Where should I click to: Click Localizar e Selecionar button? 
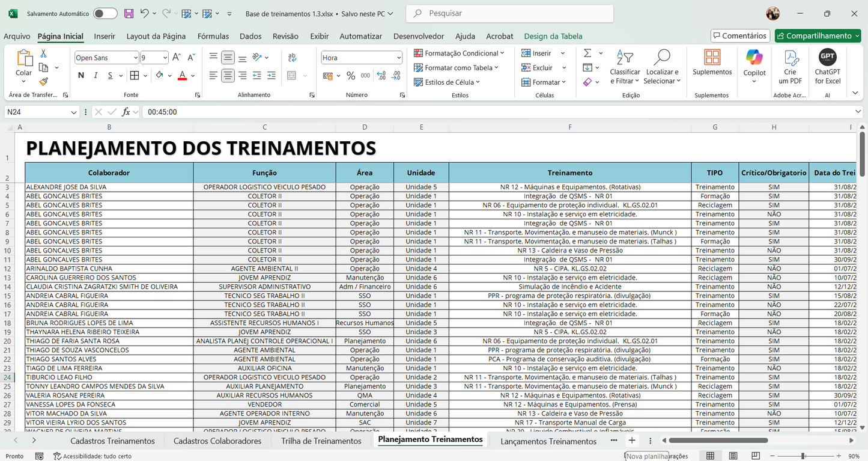coord(661,67)
